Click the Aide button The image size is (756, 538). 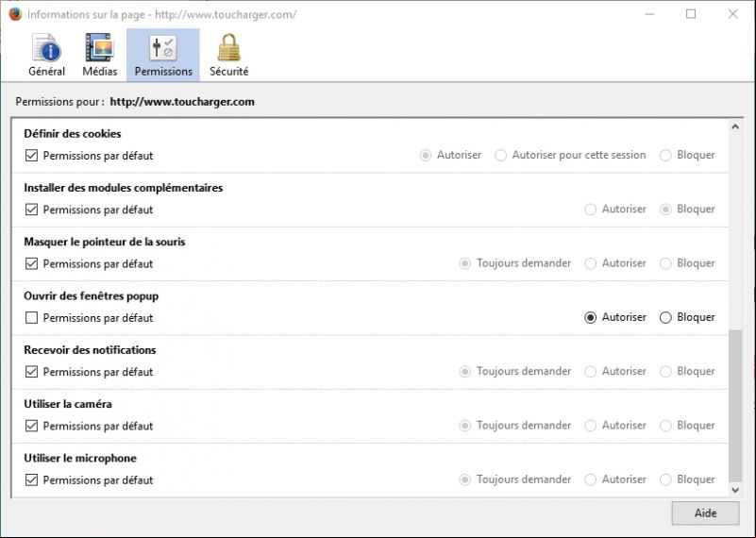[x=705, y=513]
